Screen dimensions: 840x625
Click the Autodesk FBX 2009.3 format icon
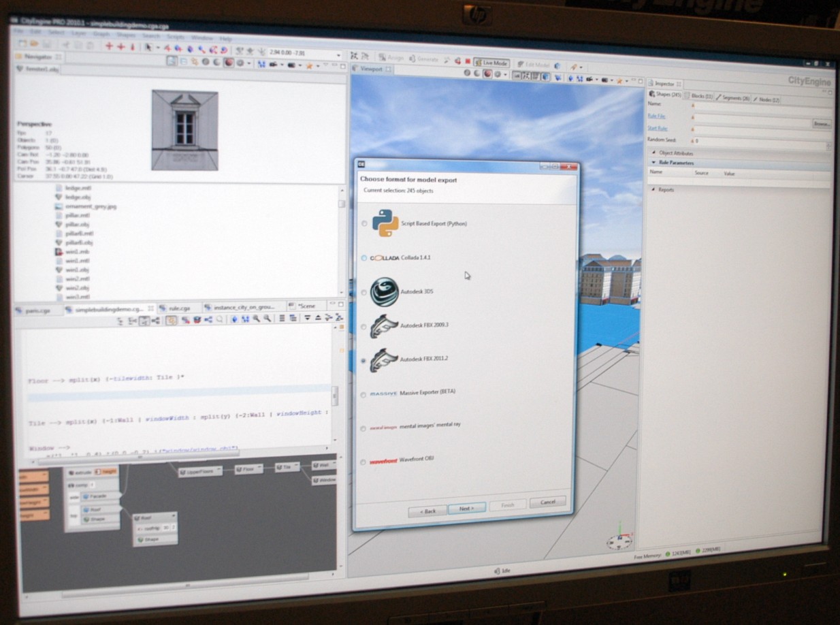coord(384,326)
